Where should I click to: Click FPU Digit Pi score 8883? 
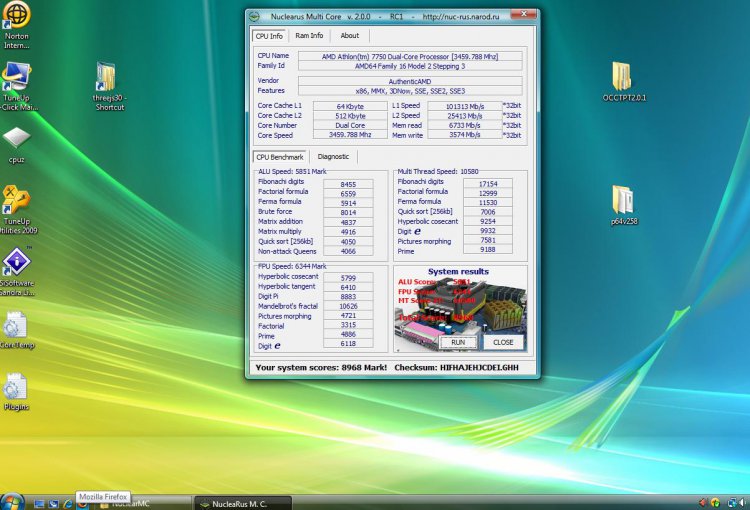click(348, 297)
